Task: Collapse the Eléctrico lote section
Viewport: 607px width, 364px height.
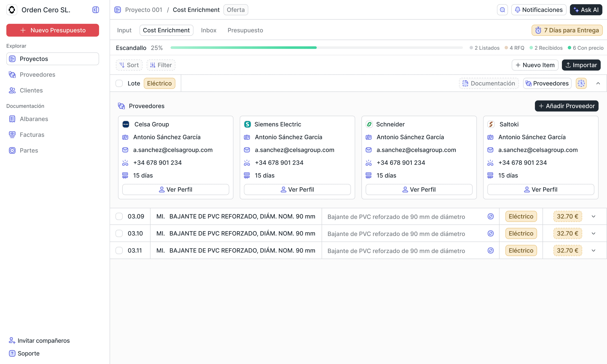Action: coord(598,83)
